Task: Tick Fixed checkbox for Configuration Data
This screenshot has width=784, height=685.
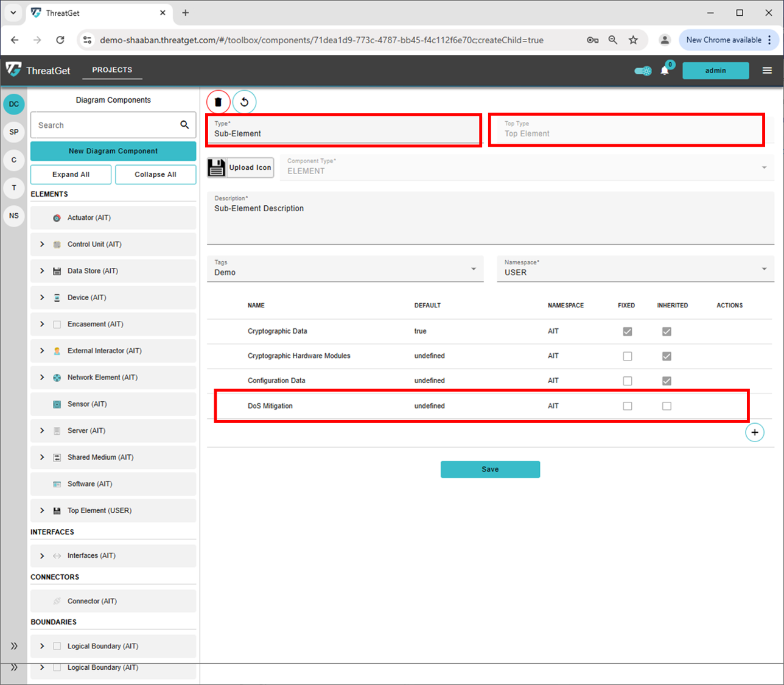Action: (628, 381)
